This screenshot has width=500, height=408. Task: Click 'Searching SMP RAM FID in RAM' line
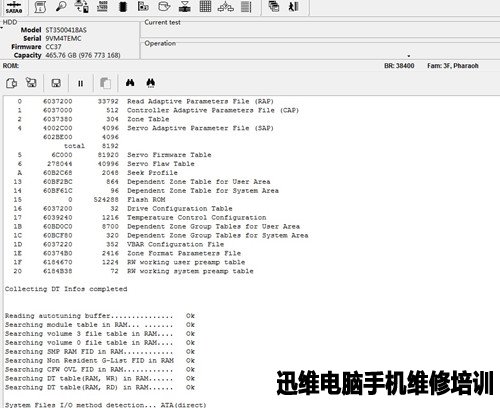point(100,352)
